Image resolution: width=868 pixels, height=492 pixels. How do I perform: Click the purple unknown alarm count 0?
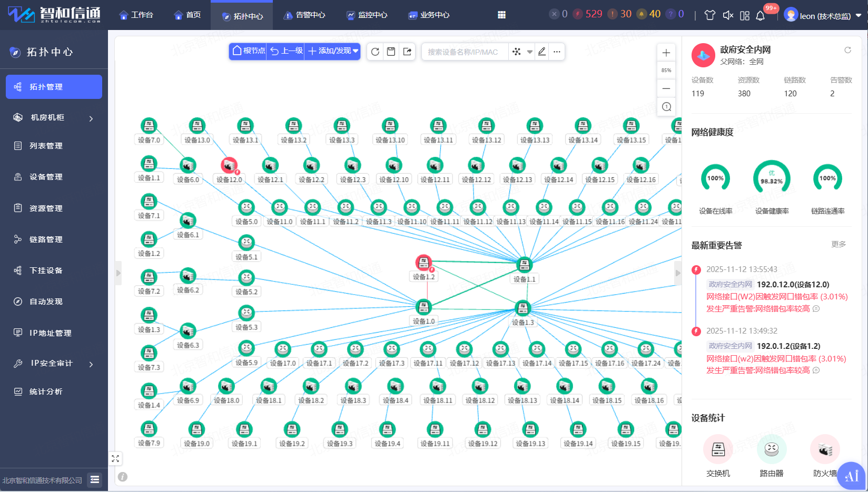pos(675,14)
